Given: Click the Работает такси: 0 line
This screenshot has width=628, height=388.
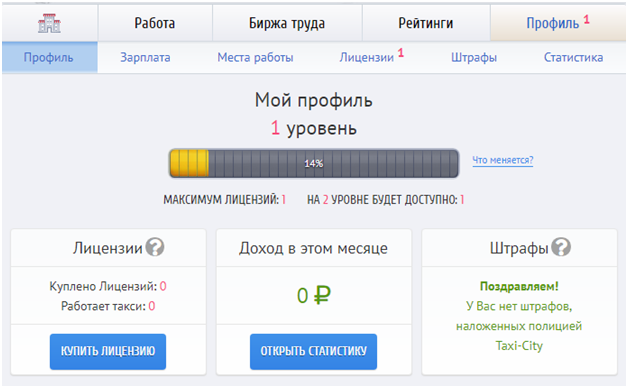Looking at the screenshot, I should click(108, 306).
